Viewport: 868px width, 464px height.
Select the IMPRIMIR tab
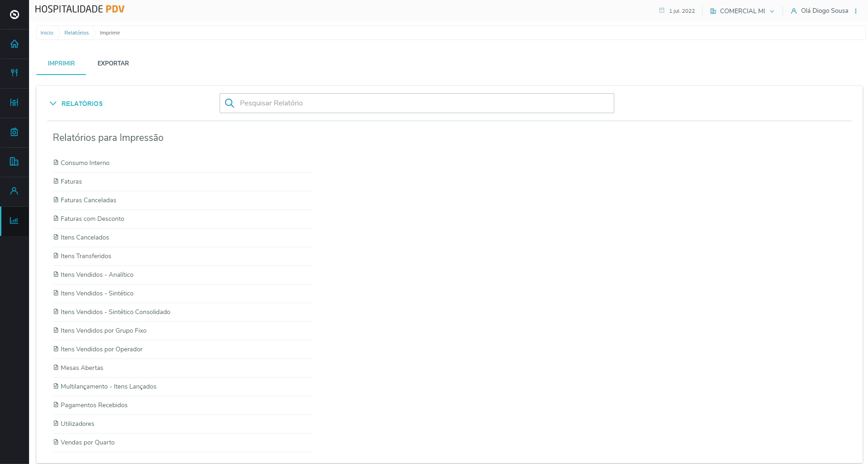click(x=61, y=63)
